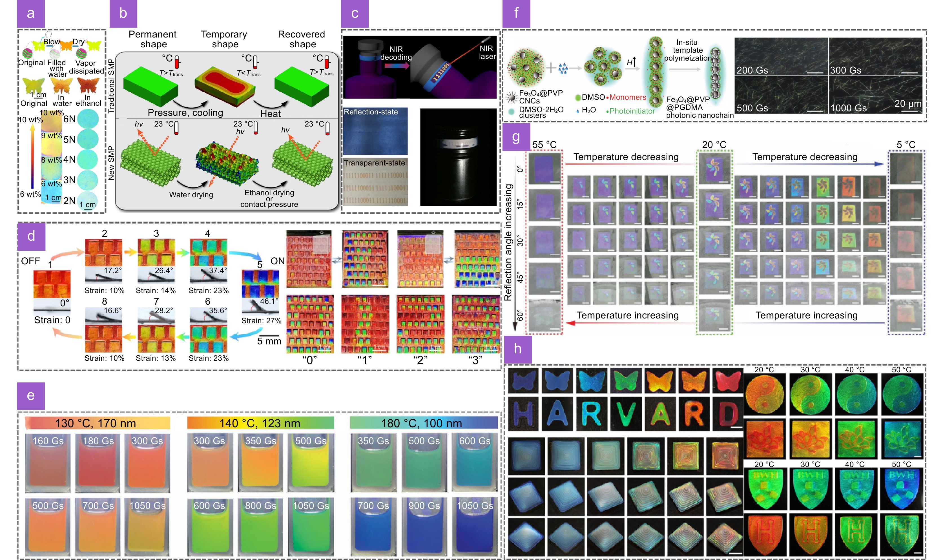Click the "Water drying" label
This screenshot has width=943, height=560.
[191, 195]
